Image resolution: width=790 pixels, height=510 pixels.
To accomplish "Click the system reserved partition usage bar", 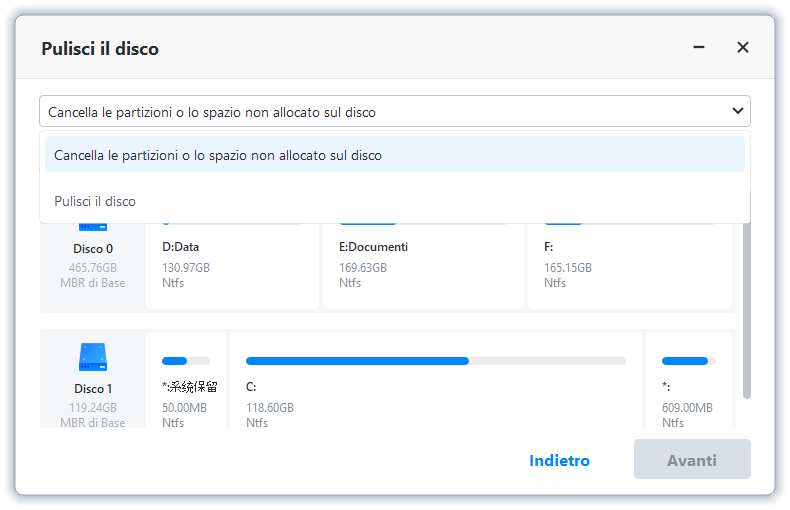I will [186, 361].
